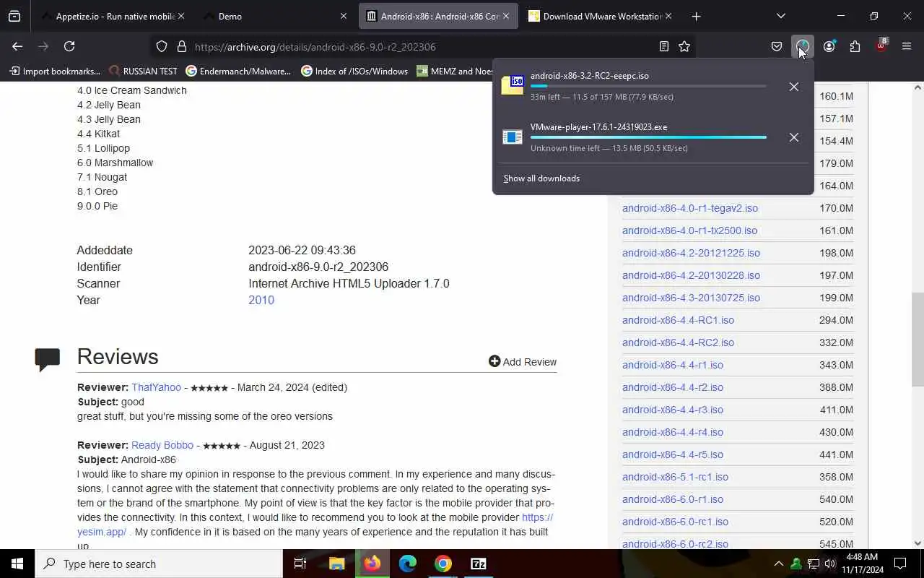Open the MEMZ and Noes bookmark
The height and width of the screenshot is (578, 924).
pyautogui.click(x=455, y=71)
